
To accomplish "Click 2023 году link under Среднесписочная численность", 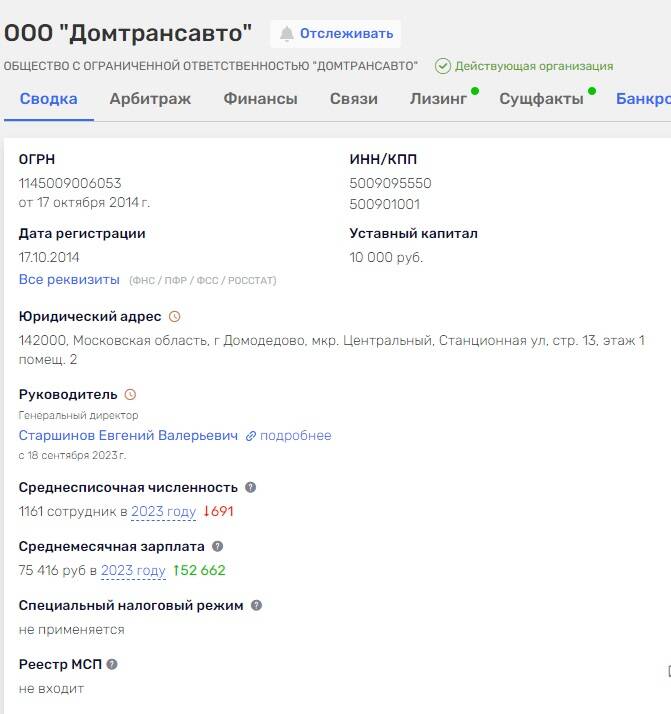I will (163, 511).
